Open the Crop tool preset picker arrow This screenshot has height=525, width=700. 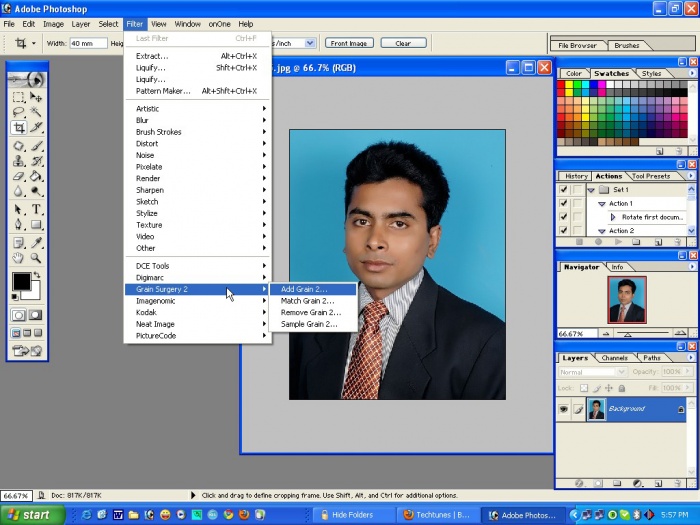point(33,43)
